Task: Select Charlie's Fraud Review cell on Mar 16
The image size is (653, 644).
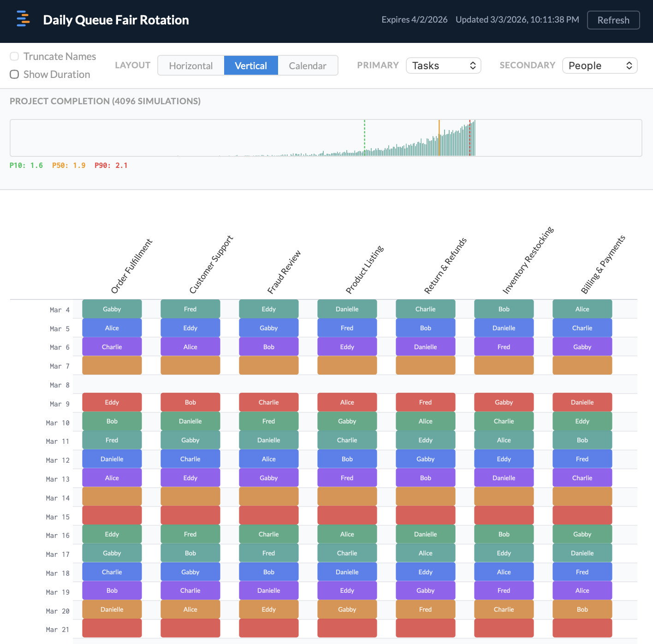Action: click(268, 534)
